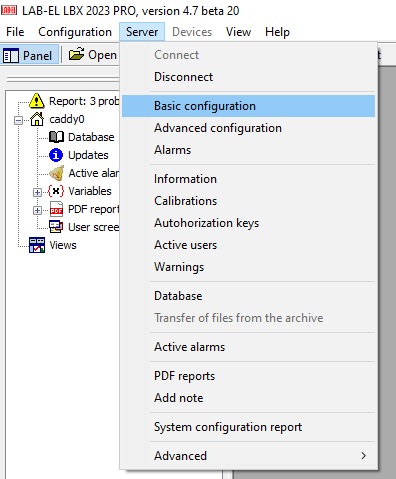The image size is (396, 479).
Task: Click the Open toolbar button label
Action: pyautogui.click(x=102, y=55)
